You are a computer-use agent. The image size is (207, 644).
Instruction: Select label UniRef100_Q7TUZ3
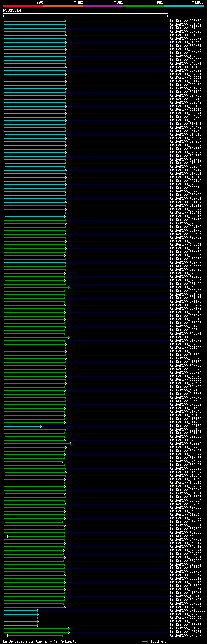pos(186,298)
